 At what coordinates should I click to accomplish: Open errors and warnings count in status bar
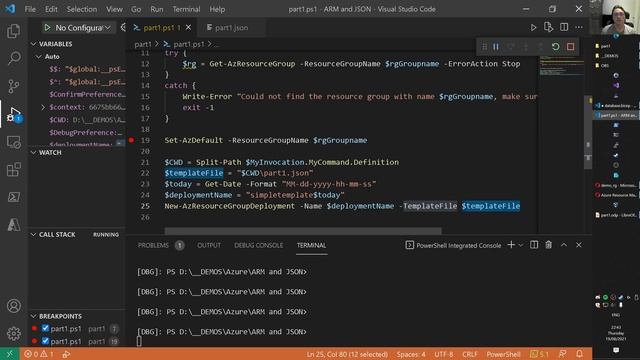pos(39,354)
